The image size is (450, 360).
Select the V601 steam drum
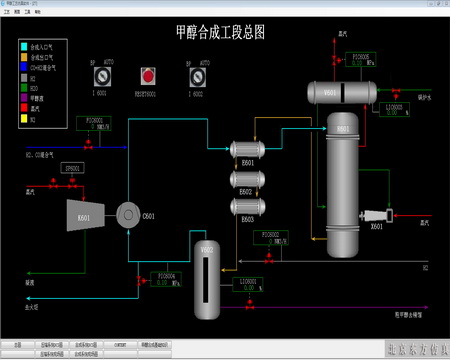[342, 93]
